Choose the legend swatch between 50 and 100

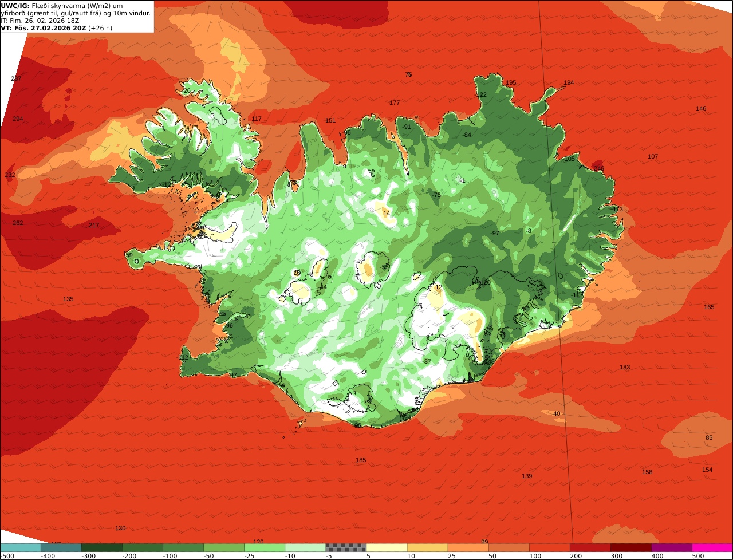509,547
